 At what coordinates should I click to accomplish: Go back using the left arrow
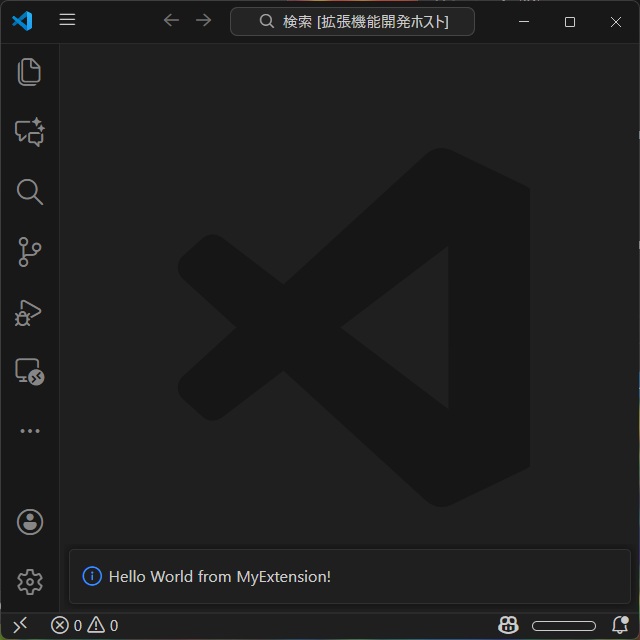click(171, 21)
